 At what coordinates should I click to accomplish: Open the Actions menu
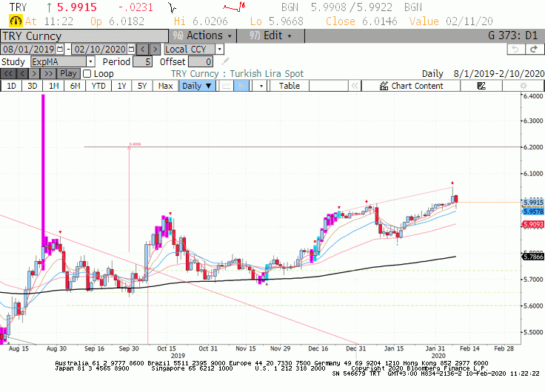tap(203, 36)
